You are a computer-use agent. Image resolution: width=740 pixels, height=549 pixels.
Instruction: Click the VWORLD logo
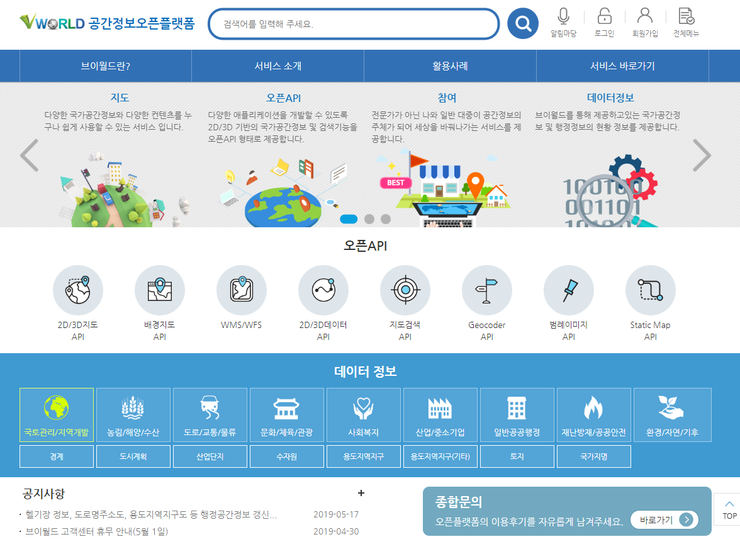107,23
